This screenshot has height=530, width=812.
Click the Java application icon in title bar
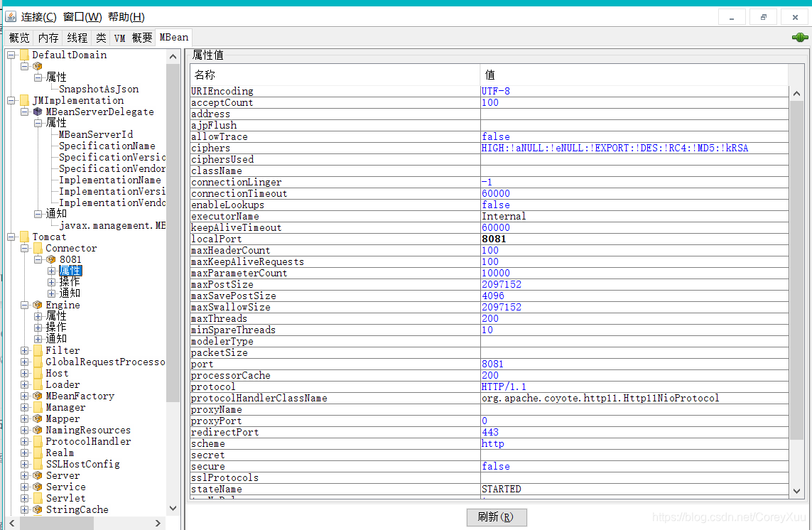[x=11, y=16]
